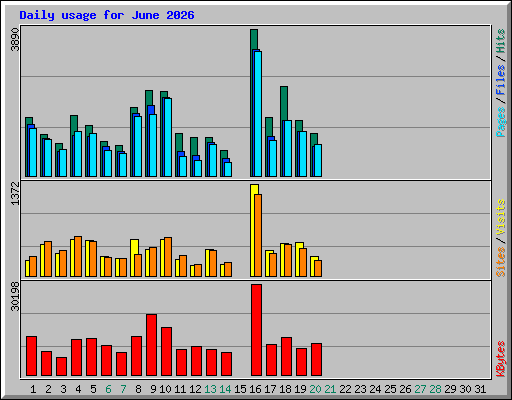Click the KBytes legend label
512x400 pixels.
pyautogui.click(x=500, y=359)
